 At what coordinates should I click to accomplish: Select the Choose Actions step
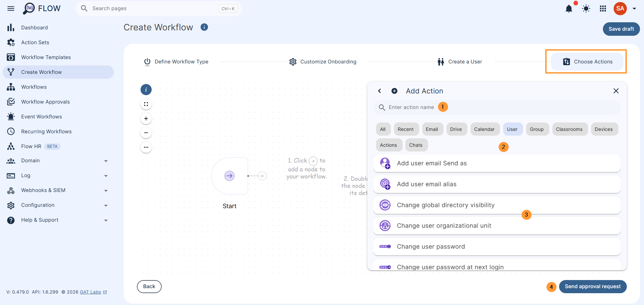(x=587, y=62)
